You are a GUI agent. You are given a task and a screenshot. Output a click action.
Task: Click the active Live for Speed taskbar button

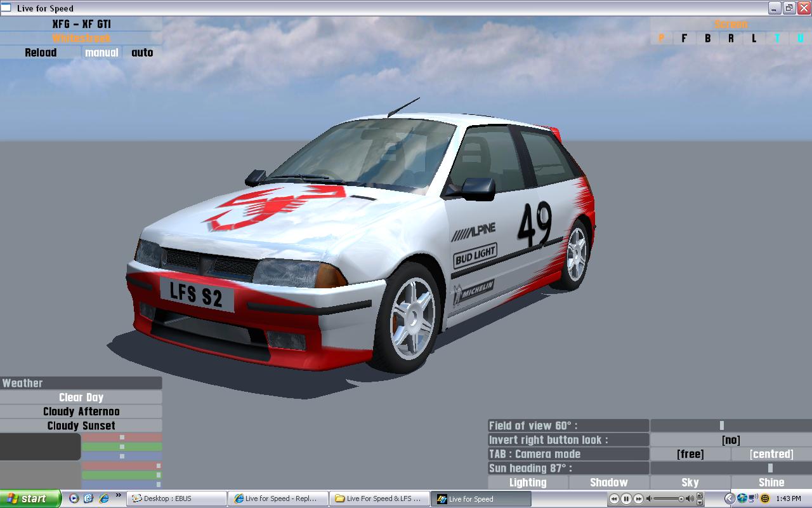click(482, 498)
